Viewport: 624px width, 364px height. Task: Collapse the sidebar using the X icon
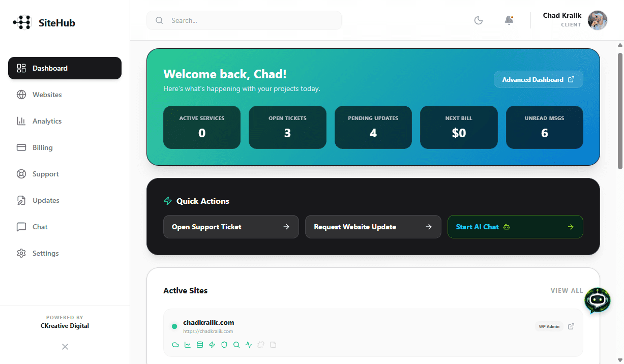click(65, 347)
